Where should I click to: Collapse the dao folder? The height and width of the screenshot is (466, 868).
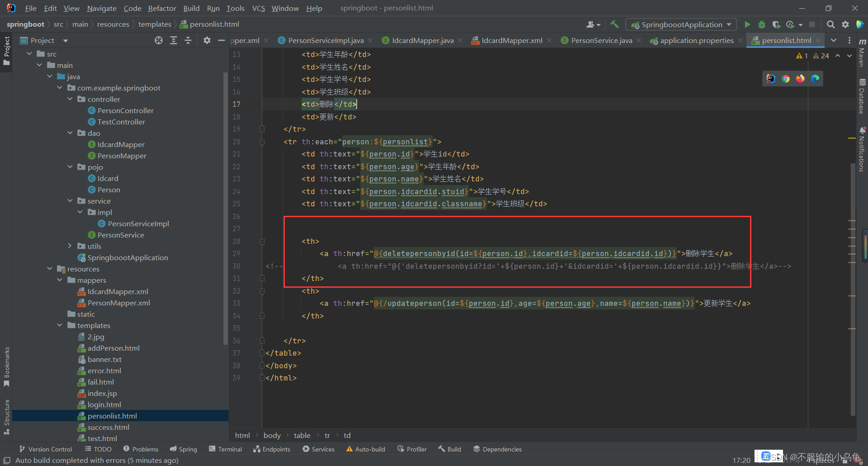point(70,133)
